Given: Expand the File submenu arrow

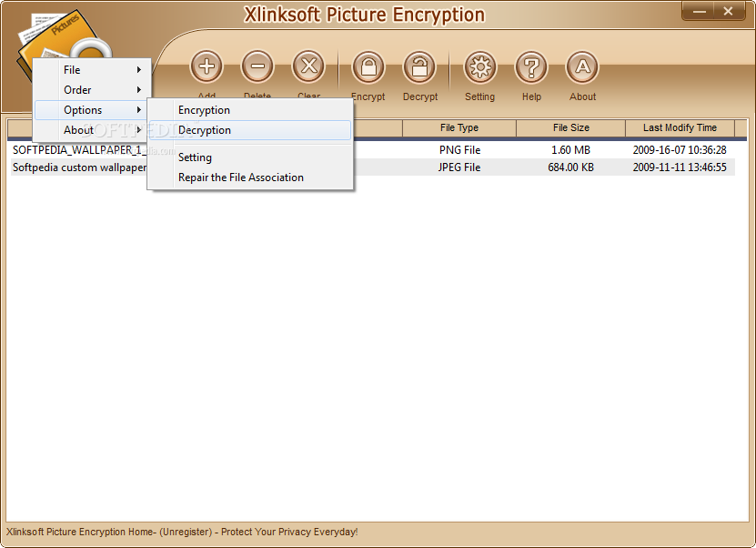Looking at the screenshot, I should coord(139,70).
